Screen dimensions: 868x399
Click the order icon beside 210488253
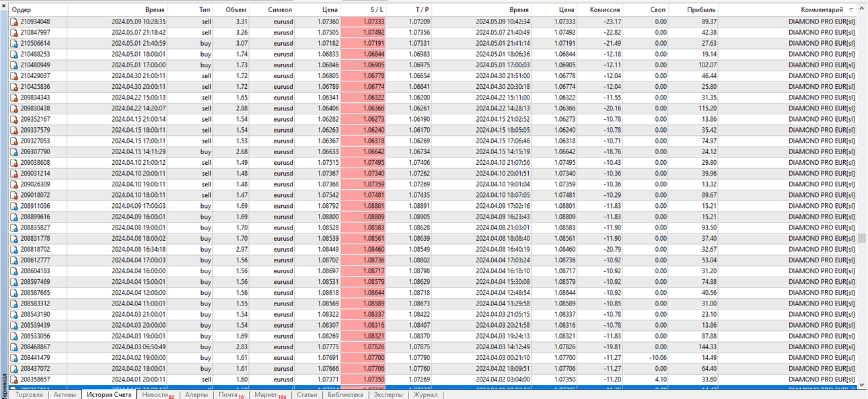(x=14, y=55)
